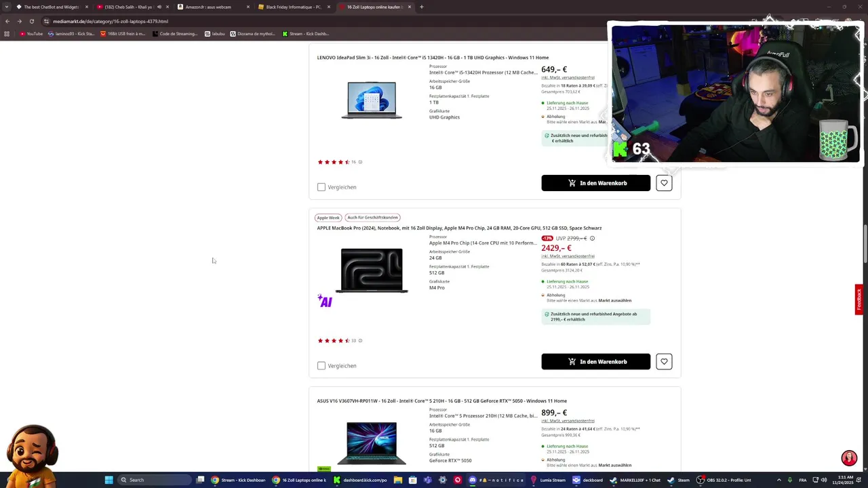Open the tab search dropdown arrow

pyautogui.click(x=5, y=7)
